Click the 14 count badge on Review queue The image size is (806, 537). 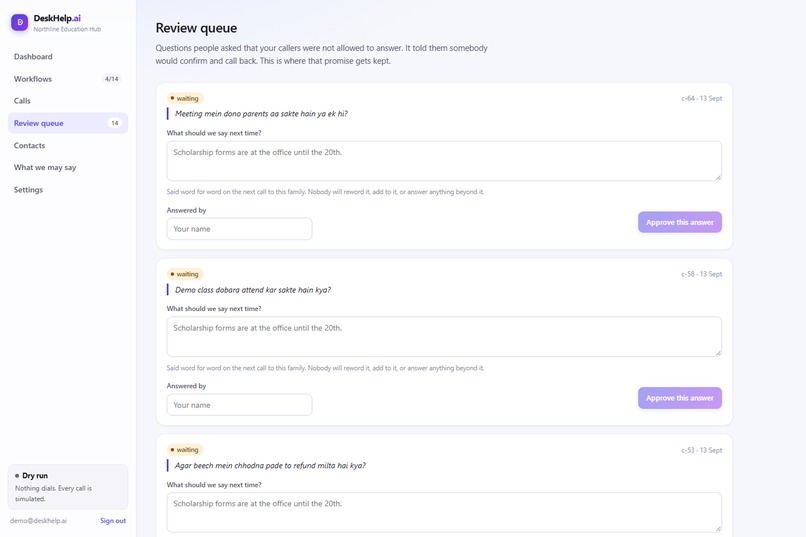pos(115,123)
